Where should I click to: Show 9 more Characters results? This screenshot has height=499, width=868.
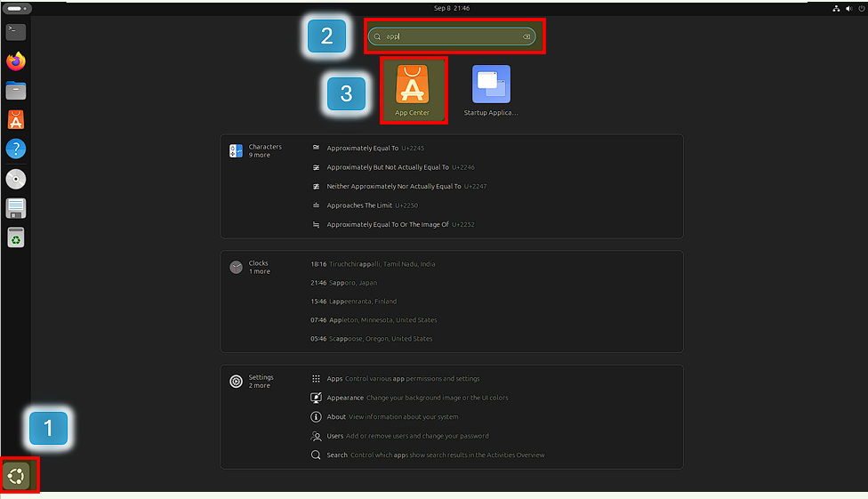click(259, 155)
